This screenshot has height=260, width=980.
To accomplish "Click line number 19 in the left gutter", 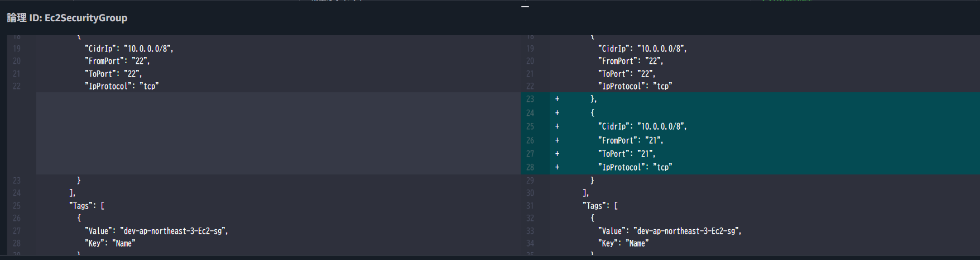I will [17, 49].
